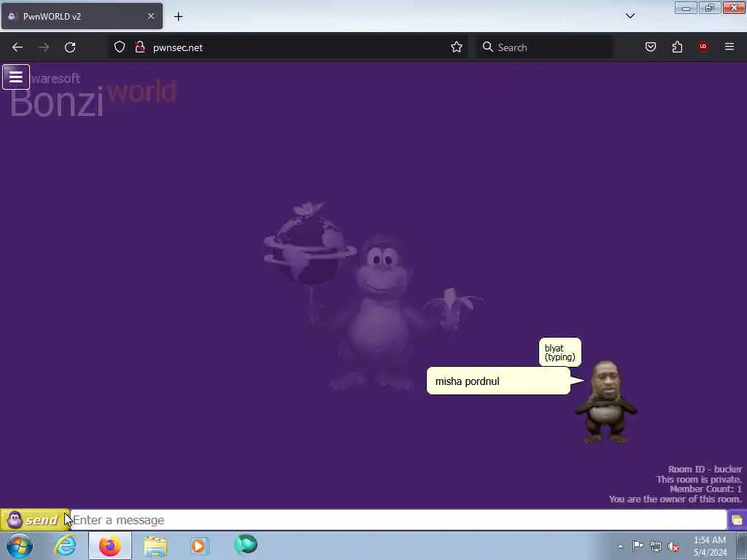List all tabs dropdown

630,16
